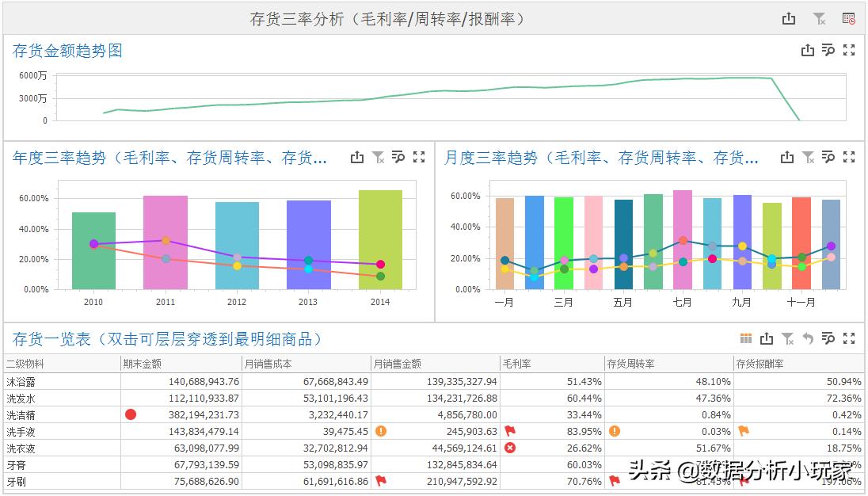Expand 存货金额趋势图 to fullscreen

(x=850, y=49)
